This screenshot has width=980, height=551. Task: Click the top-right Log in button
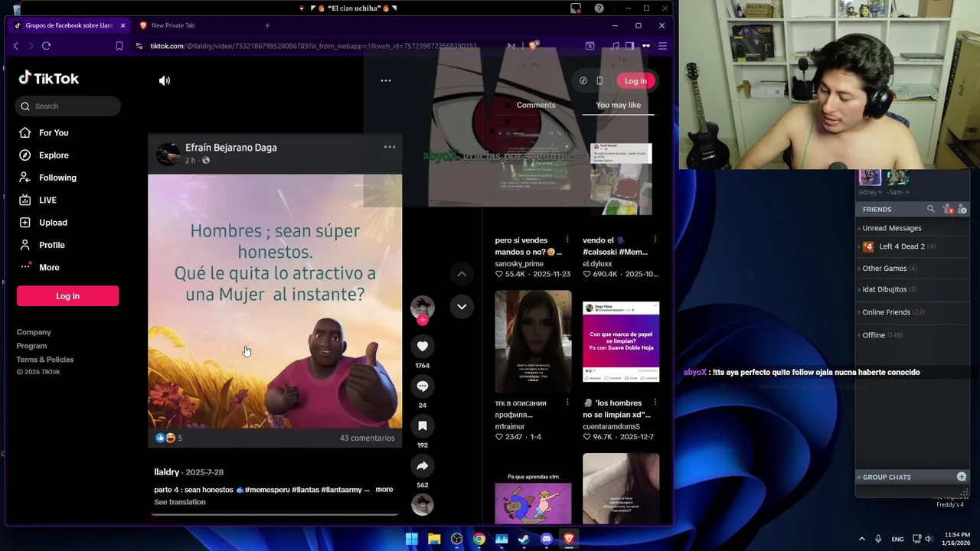pos(635,81)
